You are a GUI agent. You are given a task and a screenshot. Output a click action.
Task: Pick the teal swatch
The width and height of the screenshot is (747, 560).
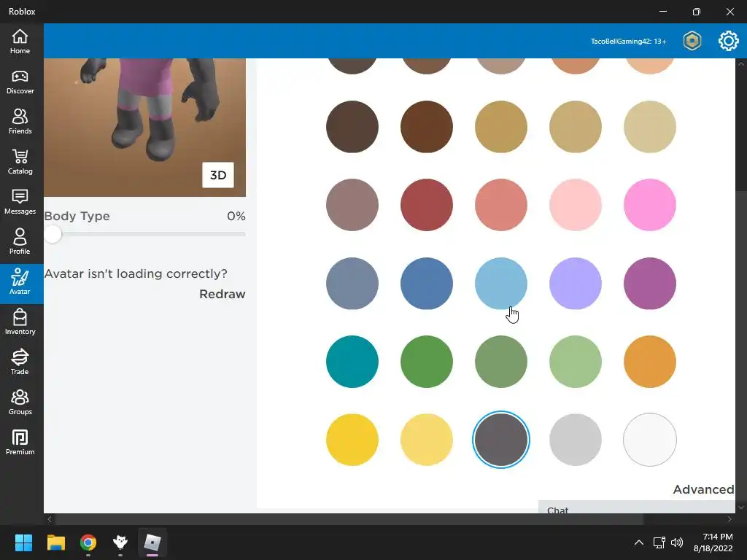352,362
